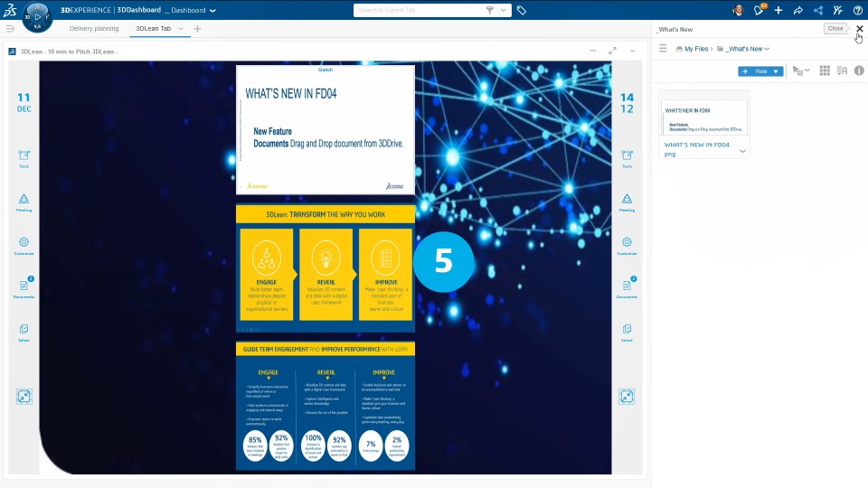Maximize the 3DLean widget
Viewport: 868px width, 488px height.
[x=612, y=51]
